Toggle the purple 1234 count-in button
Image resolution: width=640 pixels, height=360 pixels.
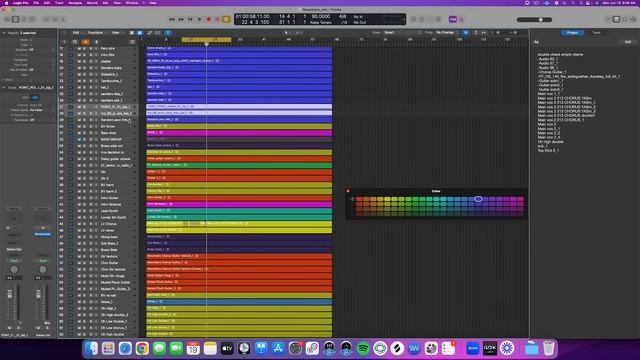(453, 19)
